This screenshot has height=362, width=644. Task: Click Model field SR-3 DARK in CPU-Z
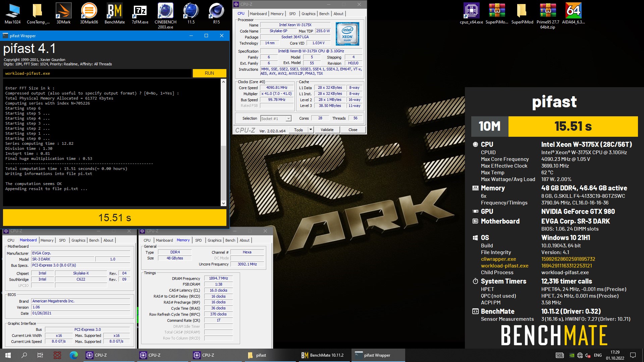click(x=62, y=259)
